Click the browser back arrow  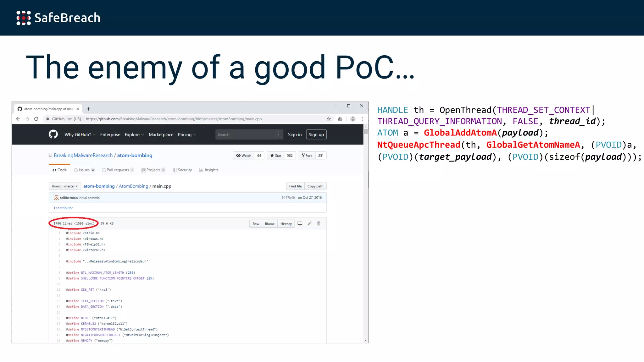coord(18,119)
